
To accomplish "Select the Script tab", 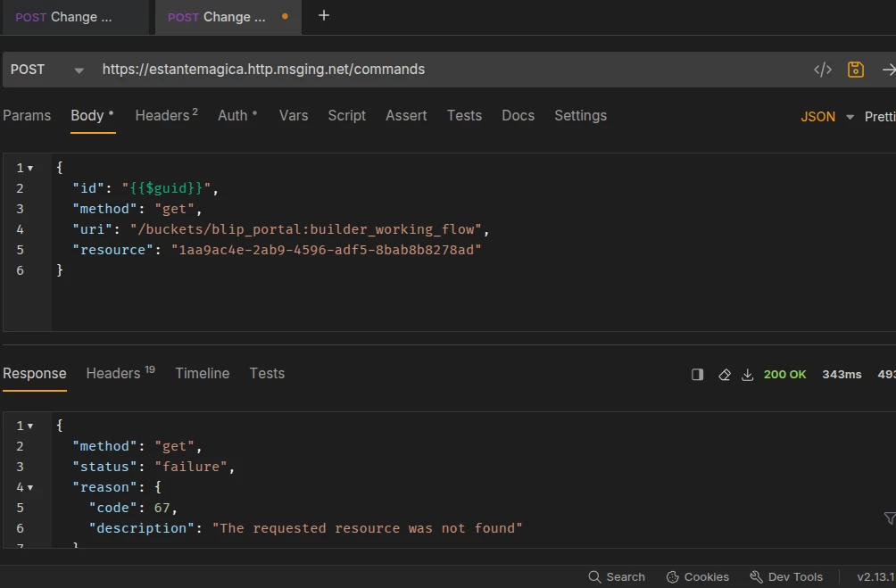I will [x=346, y=116].
